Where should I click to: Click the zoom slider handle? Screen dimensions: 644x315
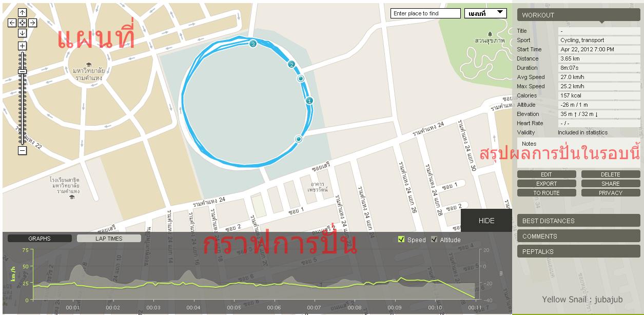click(x=22, y=71)
